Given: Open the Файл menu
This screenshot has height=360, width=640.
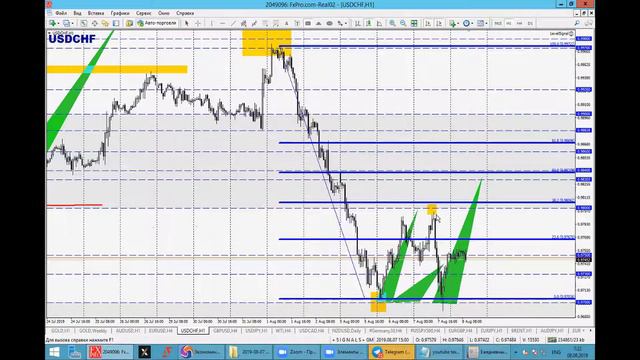Looking at the screenshot, I should point(61,13).
